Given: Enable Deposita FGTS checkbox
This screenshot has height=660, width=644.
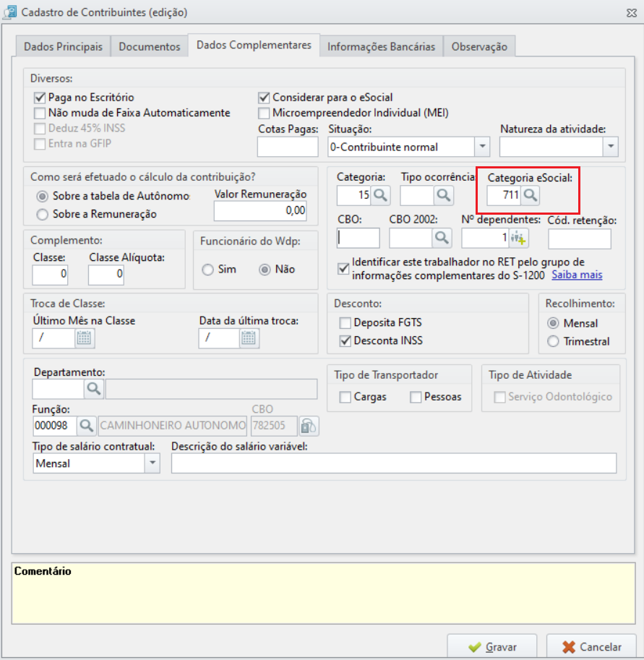Looking at the screenshot, I should coord(345,323).
